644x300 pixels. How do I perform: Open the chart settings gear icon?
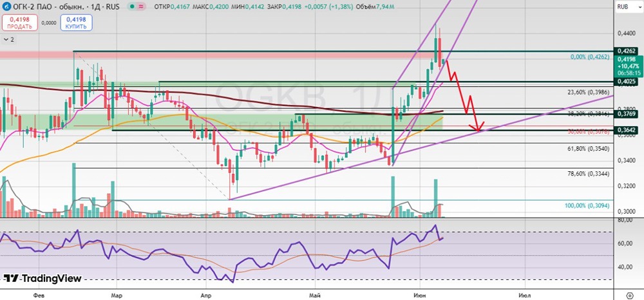[630, 295]
